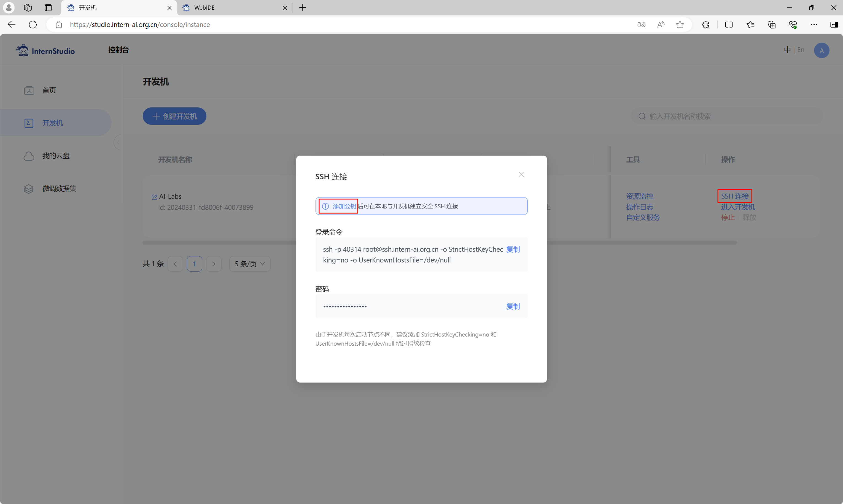The width and height of the screenshot is (843, 504).
Task: Open the user avatar A menu
Action: 821,51
